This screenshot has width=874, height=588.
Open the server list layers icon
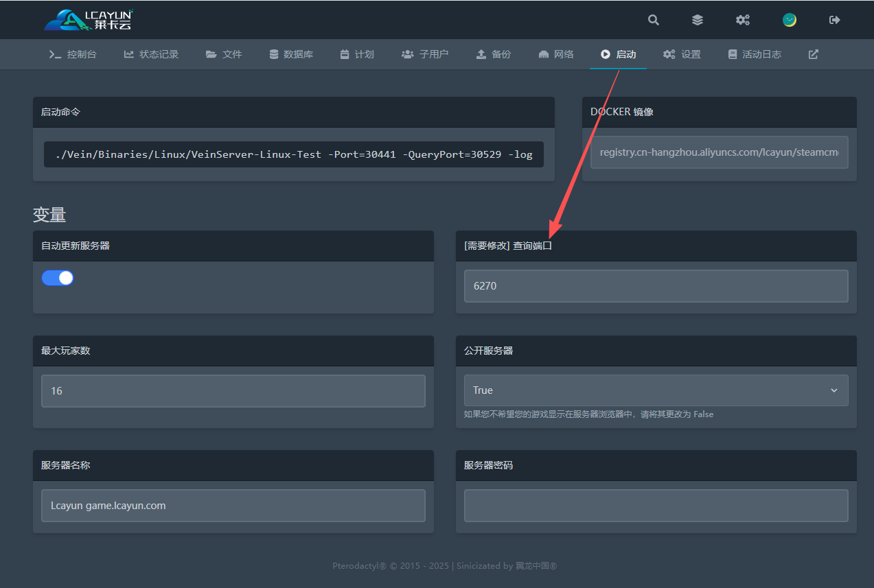[697, 20]
